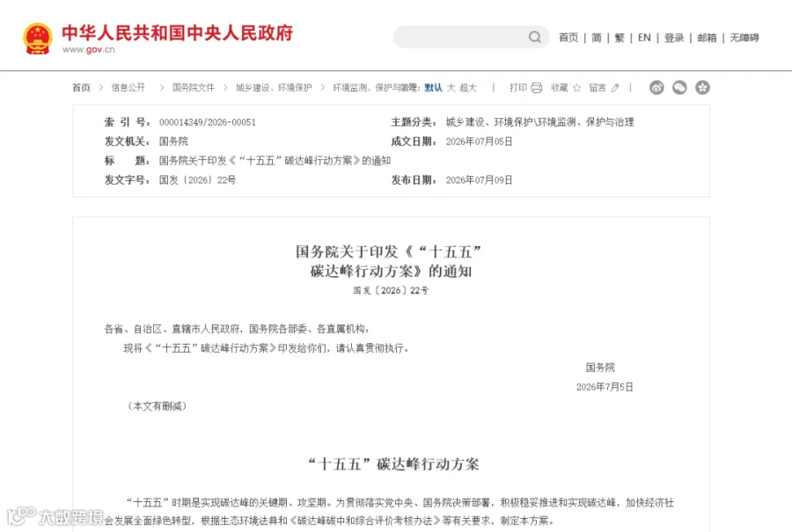Viewport: 792px width, 532px height.
Task: Click the 主题分类 category value text
Action: pyautogui.click(x=539, y=121)
